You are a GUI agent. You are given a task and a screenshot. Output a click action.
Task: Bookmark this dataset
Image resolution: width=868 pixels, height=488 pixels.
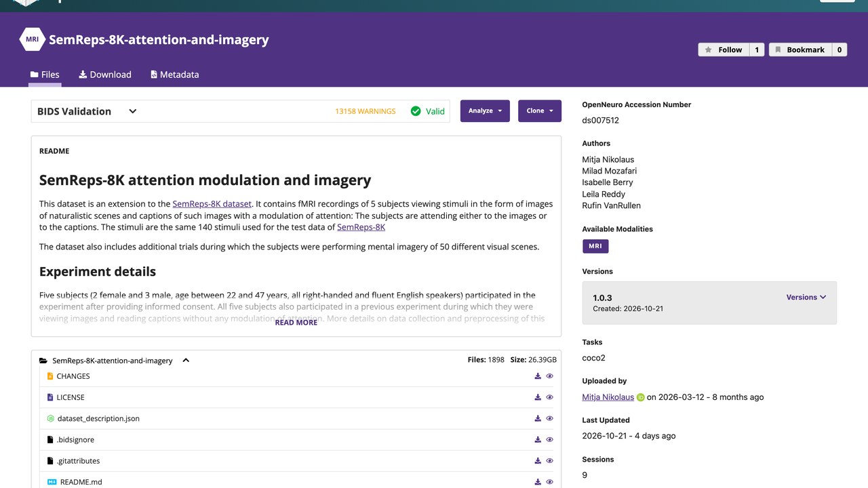pyautogui.click(x=800, y=49)
